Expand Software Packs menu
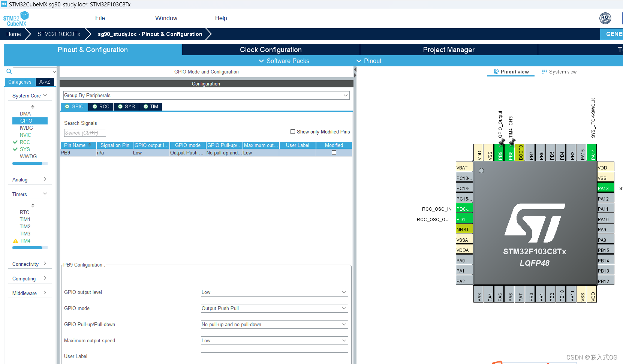This screenshot has width=623, height=364. (x=284, y=61)
